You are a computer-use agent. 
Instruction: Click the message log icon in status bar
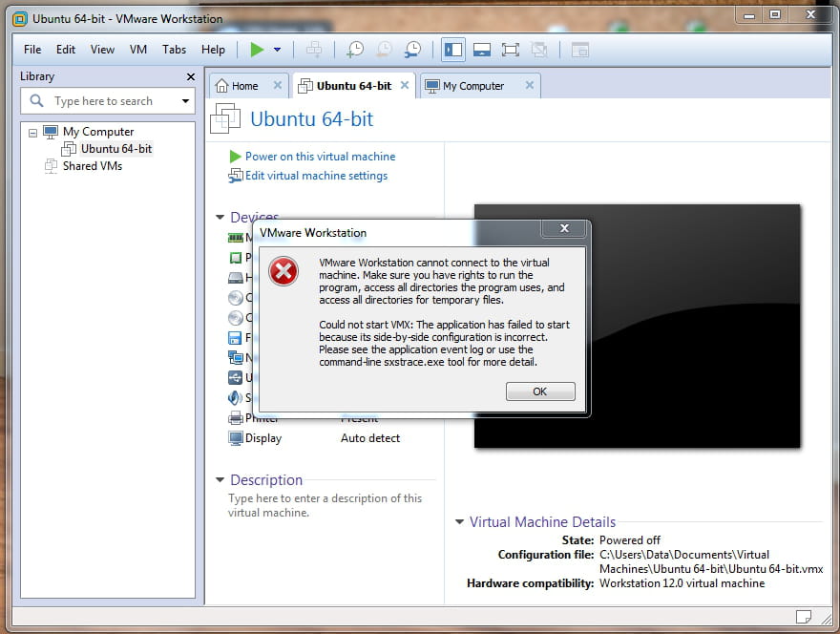coord(803,617)
